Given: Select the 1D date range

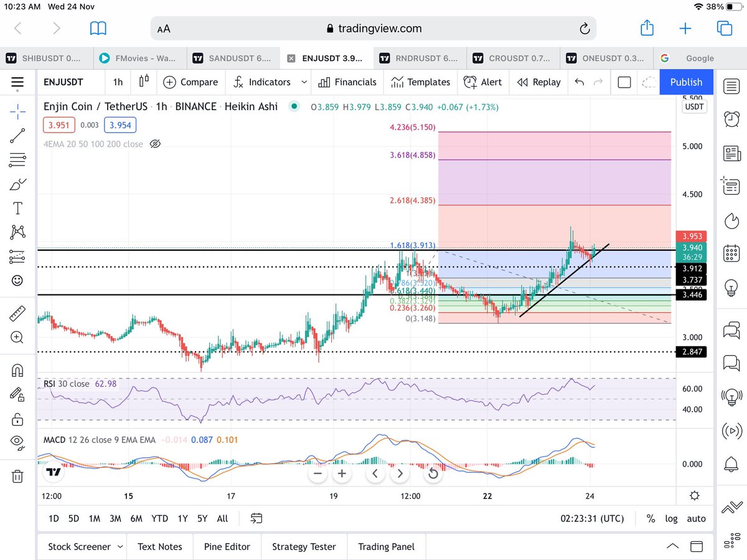Looking at the screenshot, I should [54, 518].
